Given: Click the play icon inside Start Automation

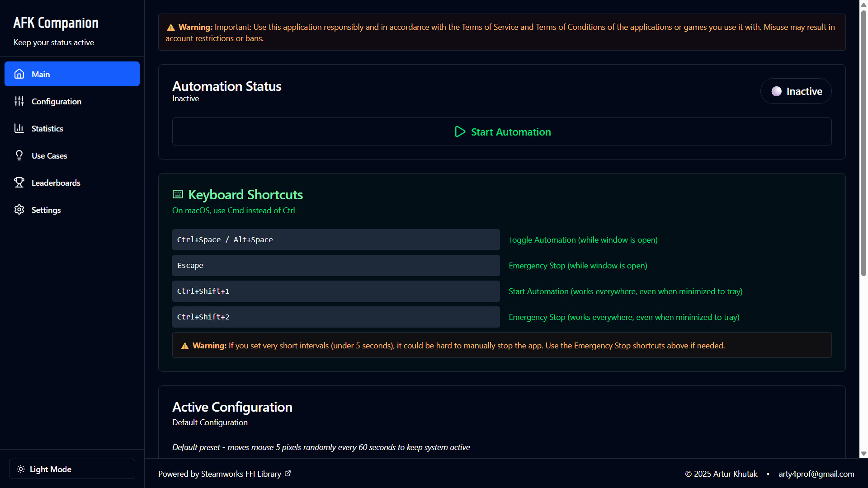Looking at the screenshot, I should 460,131.
